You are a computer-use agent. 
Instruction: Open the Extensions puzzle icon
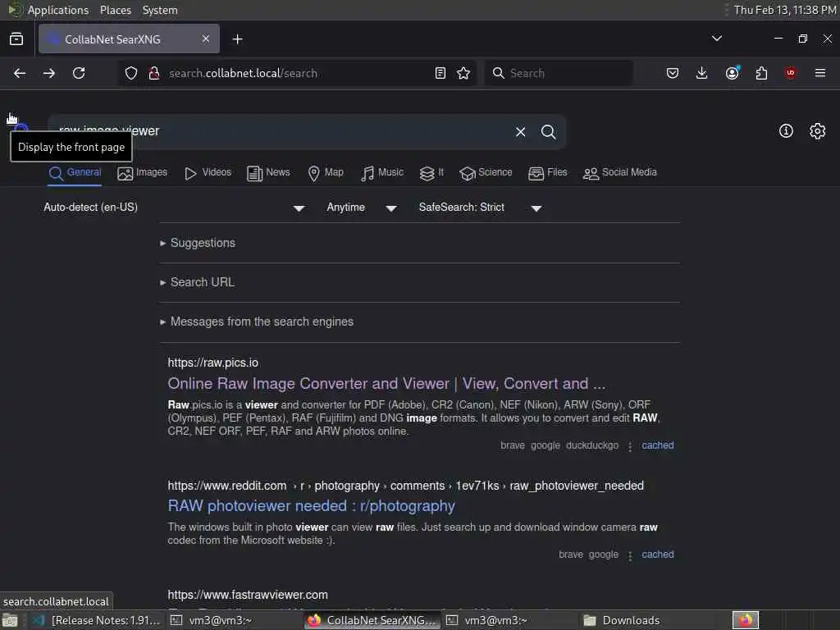click(x=761, y=73)
